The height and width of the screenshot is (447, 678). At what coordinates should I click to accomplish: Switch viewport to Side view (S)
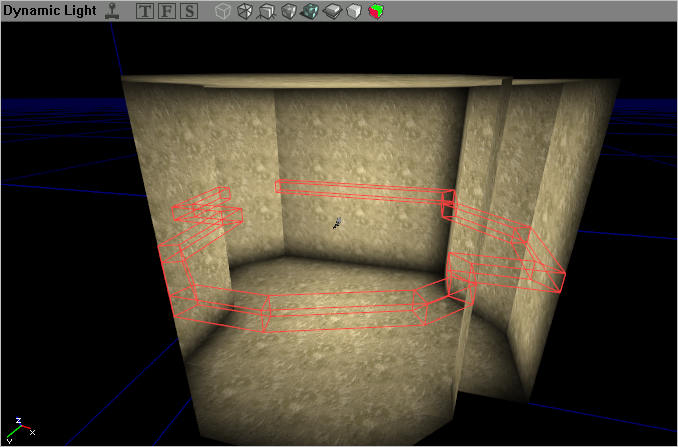pyautogui.click(x=189, y=12)
